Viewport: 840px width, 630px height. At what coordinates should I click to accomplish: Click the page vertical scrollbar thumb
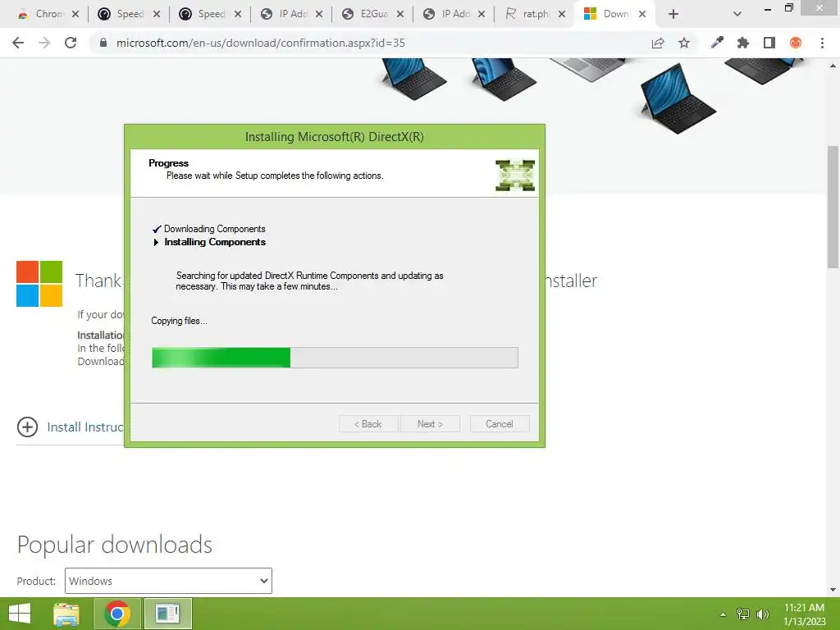(x=833, y=206)
